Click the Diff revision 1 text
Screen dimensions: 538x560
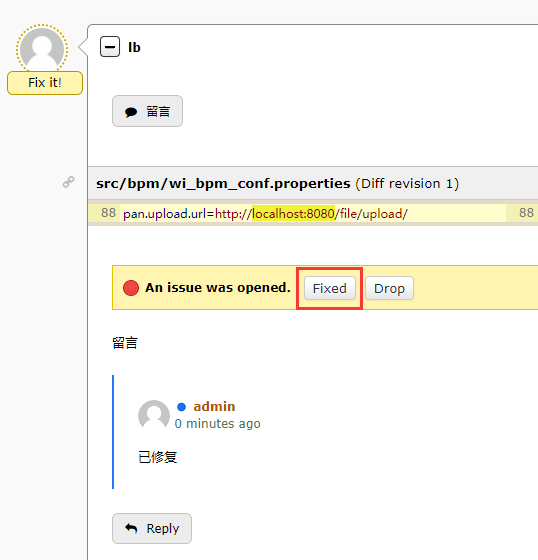click(x=407, y=184)
